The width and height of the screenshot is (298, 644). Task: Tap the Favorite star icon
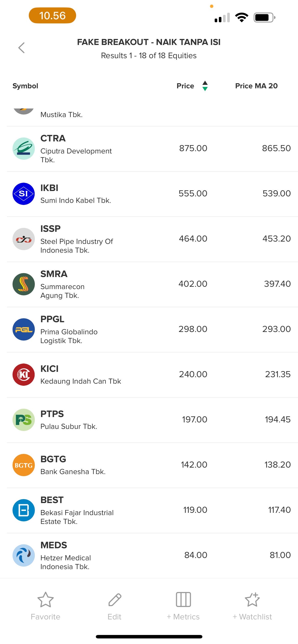point(45,599)
